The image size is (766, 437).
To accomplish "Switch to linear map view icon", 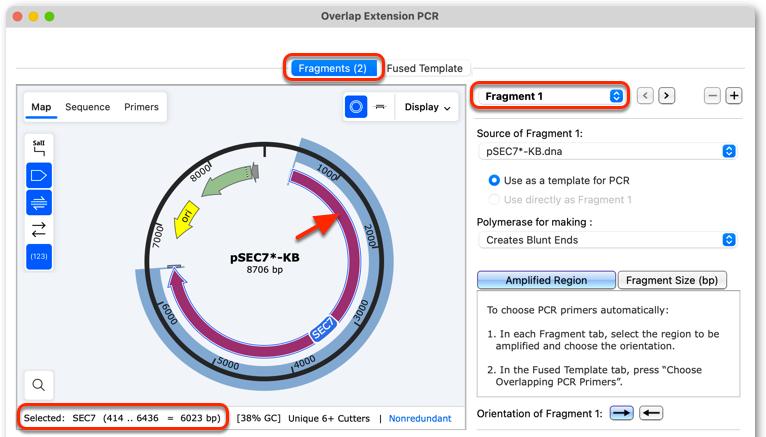I will pos(380,106).
